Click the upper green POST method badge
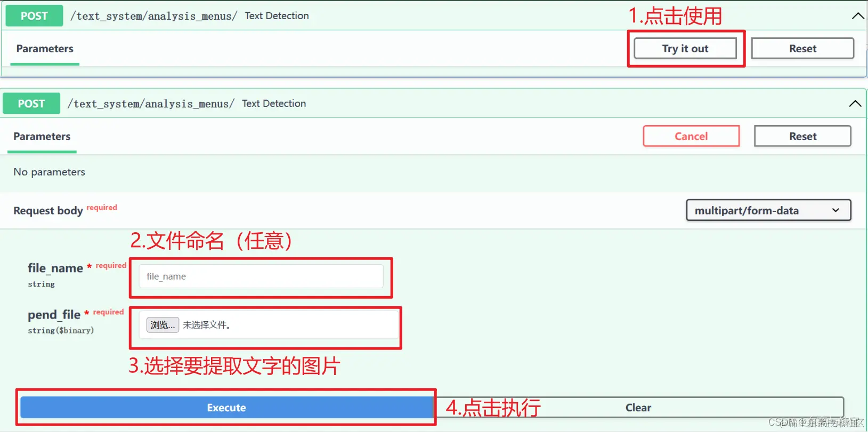The image size is (868, 432). (34, 16)
